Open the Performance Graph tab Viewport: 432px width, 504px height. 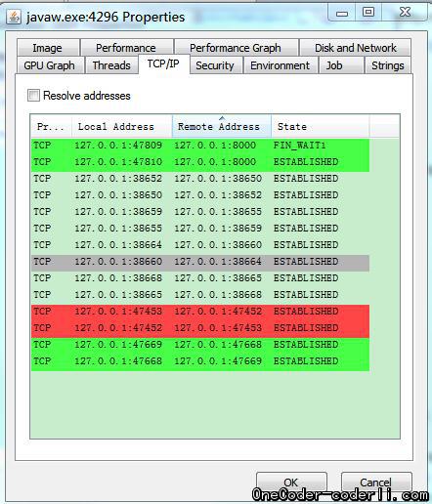[x=236, y=48]
